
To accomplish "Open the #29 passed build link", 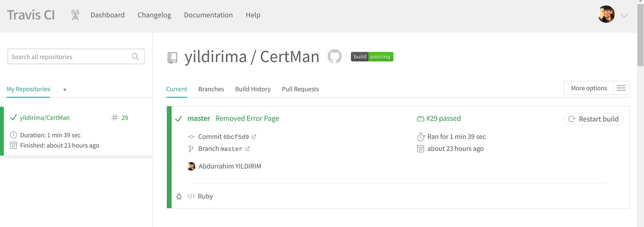I will tap(443, 119).
